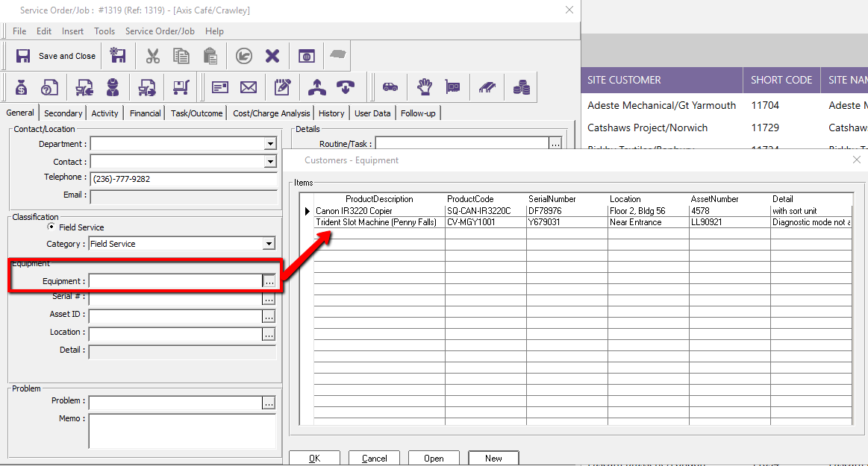
Task: Switch to the User Data tab
Action: pos(372,113)
